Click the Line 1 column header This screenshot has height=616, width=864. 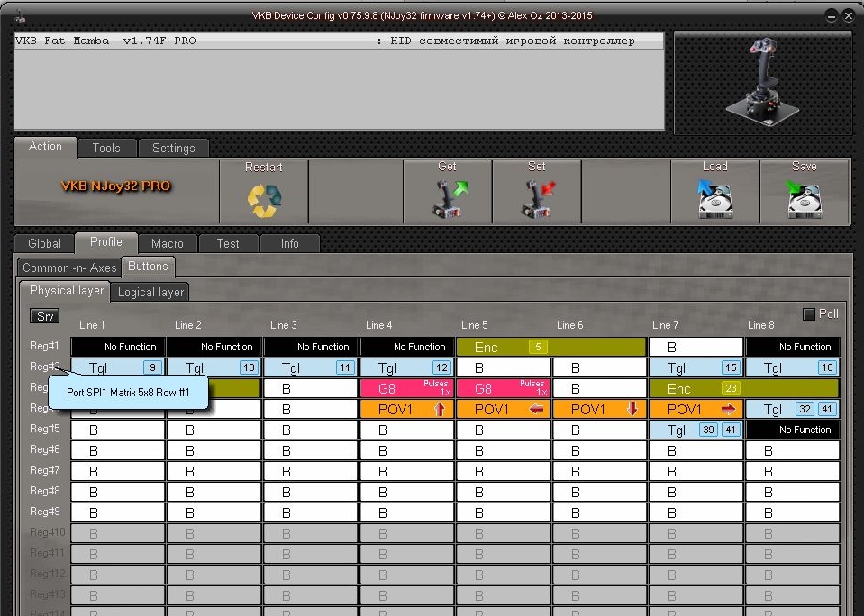pos(92,325)
